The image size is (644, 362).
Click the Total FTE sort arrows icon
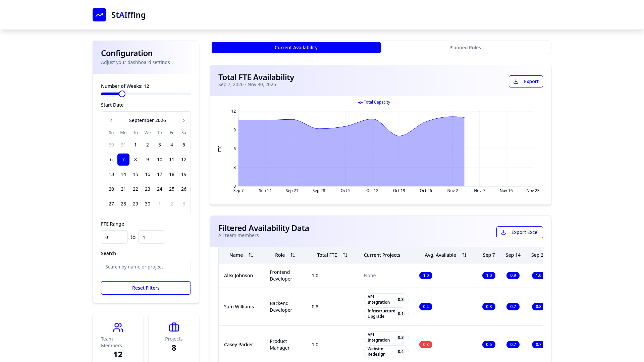click(x=345, y=255)
